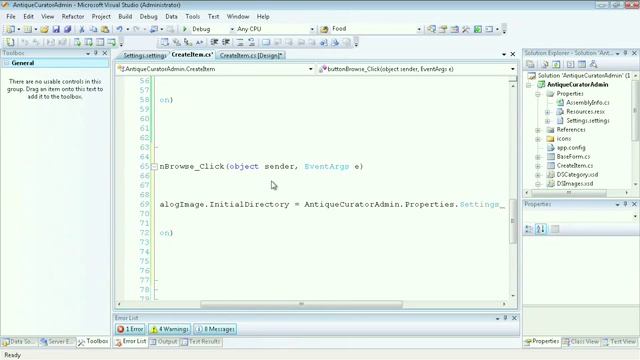Open the Refactor menu
The image size is (640, 360).
click(73, 17)
